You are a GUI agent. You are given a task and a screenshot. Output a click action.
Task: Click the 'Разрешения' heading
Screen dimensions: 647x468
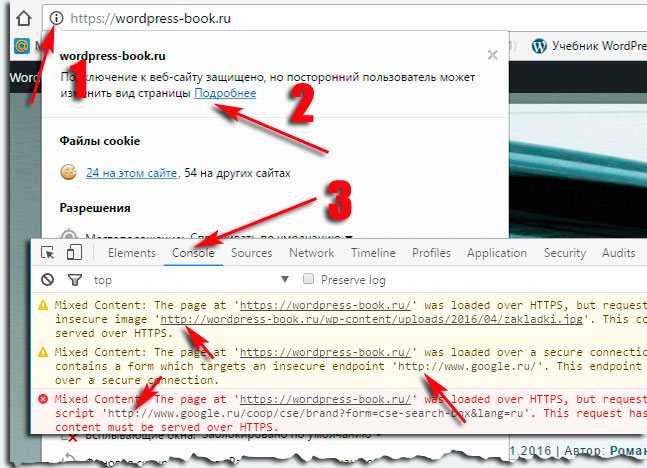[x=95, y=208]
